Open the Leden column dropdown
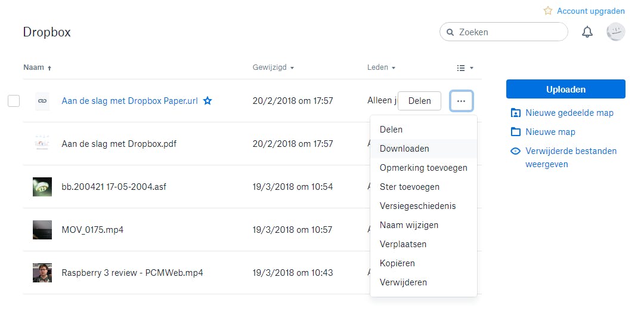Screen dimensions: 644x320 381,67
